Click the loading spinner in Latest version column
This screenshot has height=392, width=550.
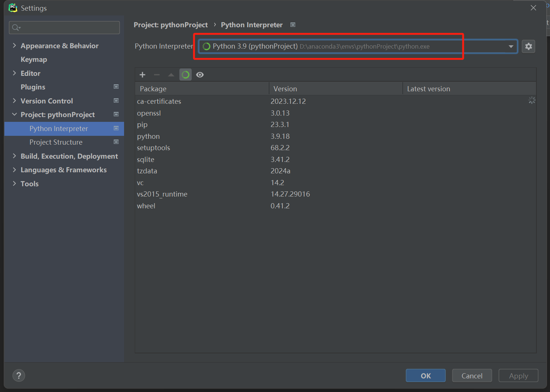532,100
